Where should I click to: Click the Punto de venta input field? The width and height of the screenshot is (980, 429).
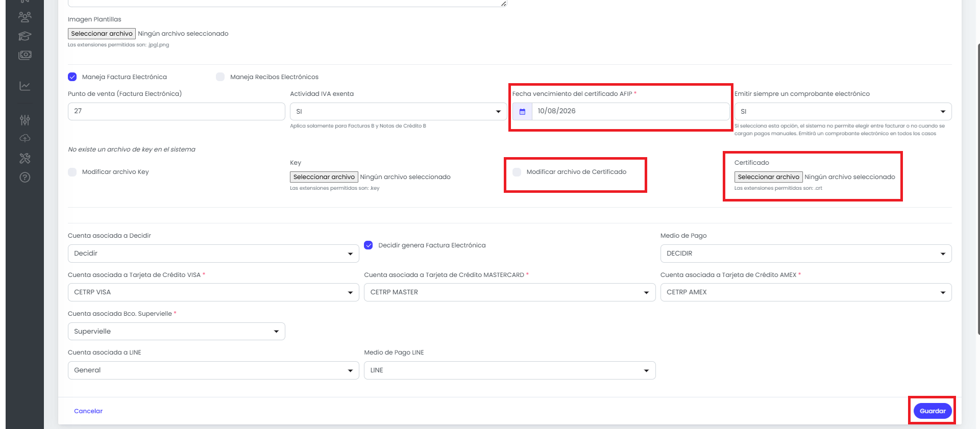(176, 112)
